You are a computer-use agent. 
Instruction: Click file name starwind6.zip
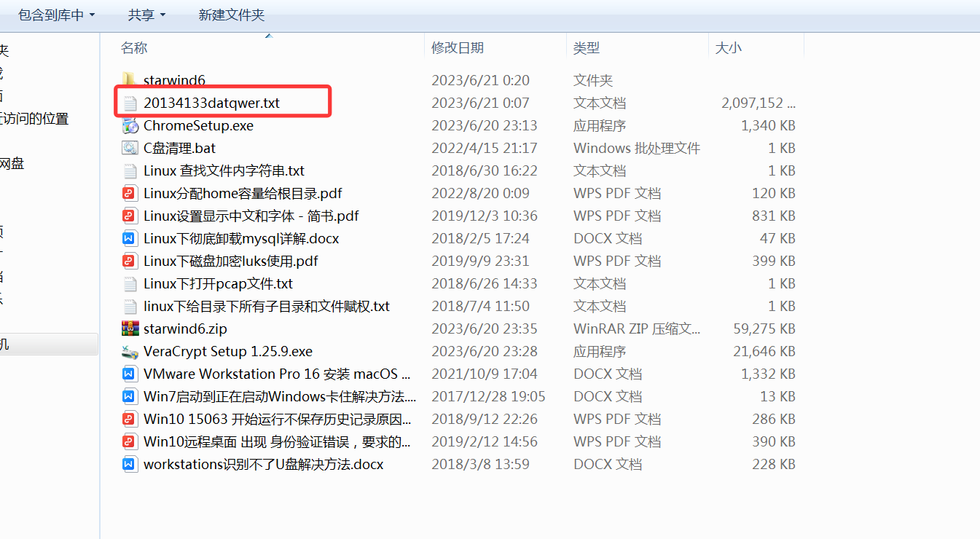click(x=186, y=328)
